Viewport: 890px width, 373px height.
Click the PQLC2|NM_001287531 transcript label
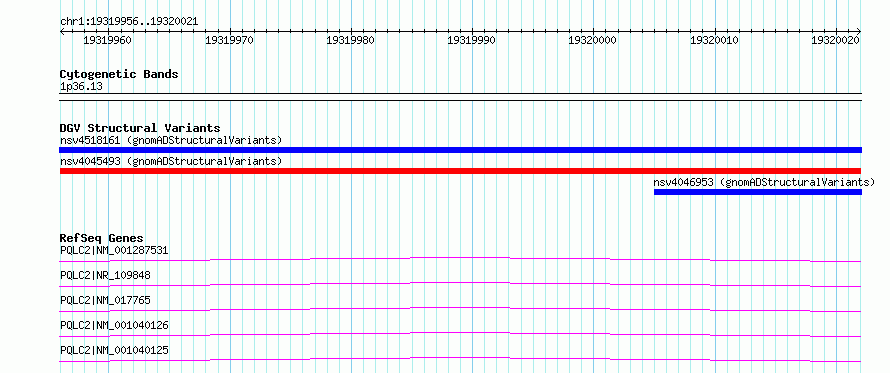pos(114,250)
